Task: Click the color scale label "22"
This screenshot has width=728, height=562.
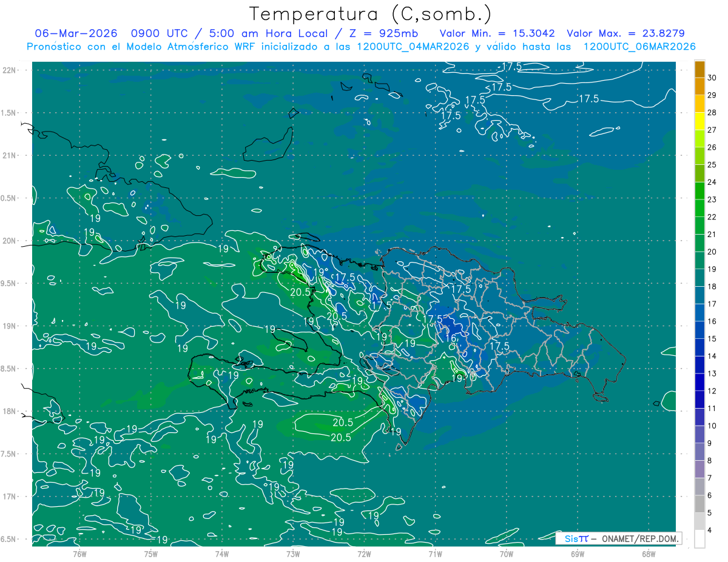Action: tap(712, 217)
